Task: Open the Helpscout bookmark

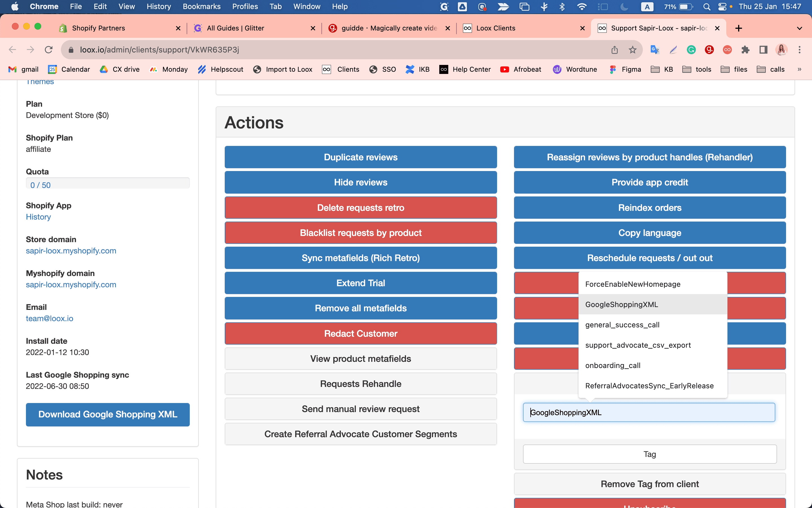Action: pos(220,69)
